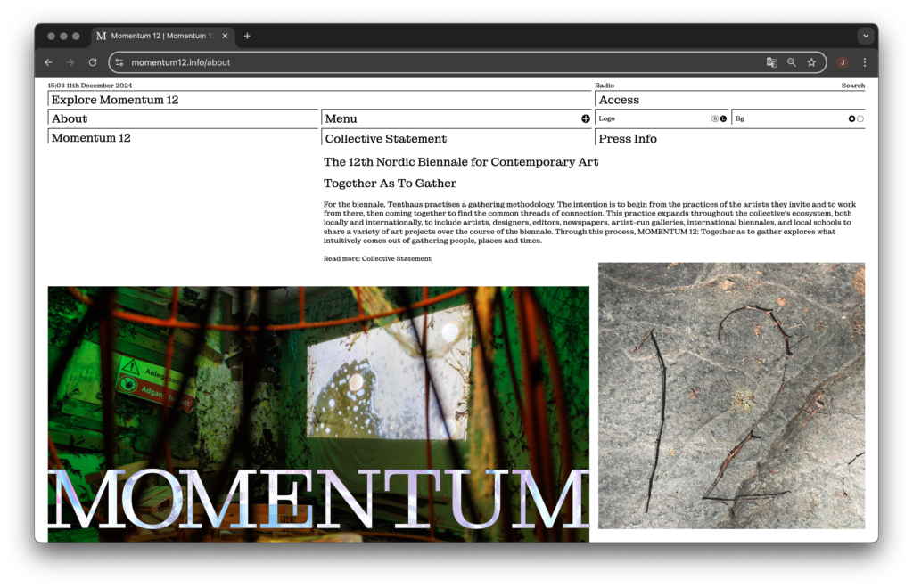Click the zoom magnifier icon in address bar
913x588 pixels.
pos(792,62)
